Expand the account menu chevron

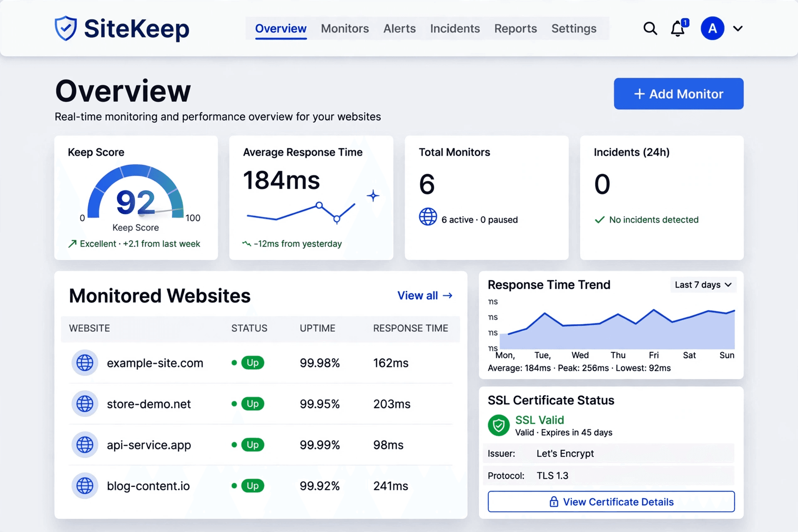pyautogui.click(x=738, y=29)
